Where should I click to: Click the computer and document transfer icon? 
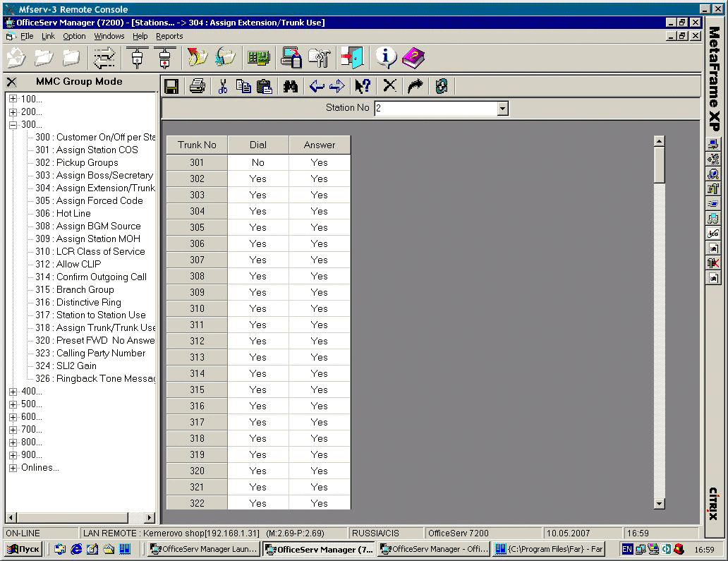coord(291,58)
